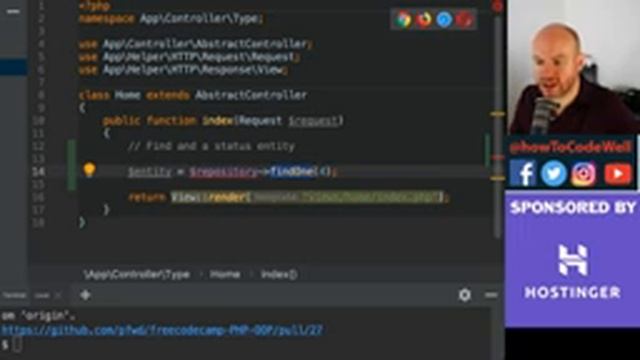Image resolution: width=640 pixels, height=360 pixels.
Task: Click the webcam video thumbnail
Action: click(573, 67)
